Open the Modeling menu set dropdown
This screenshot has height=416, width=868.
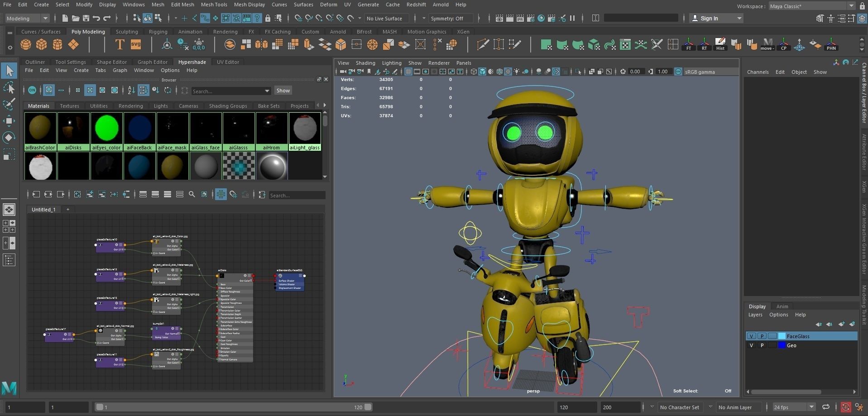click(x=27, y=18)
